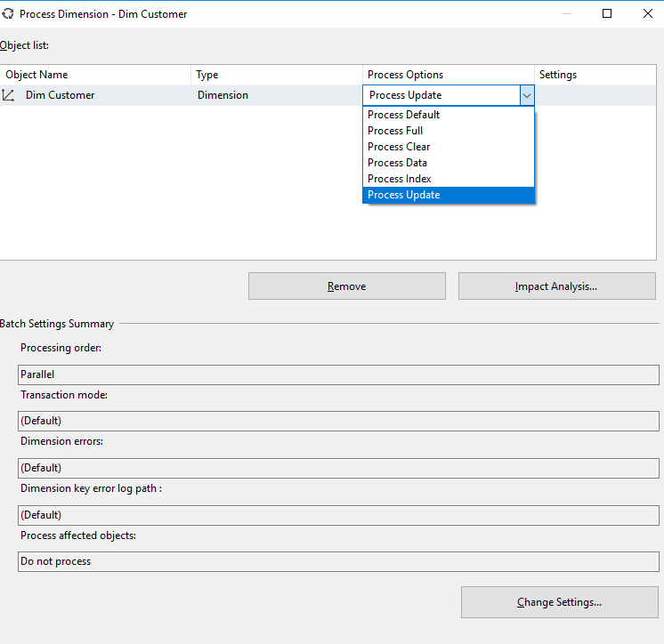The width and height of the screenshot is (664, 644).
Task: Click the dimension icon beside Dim Customer
Action: tap(9, 95)
